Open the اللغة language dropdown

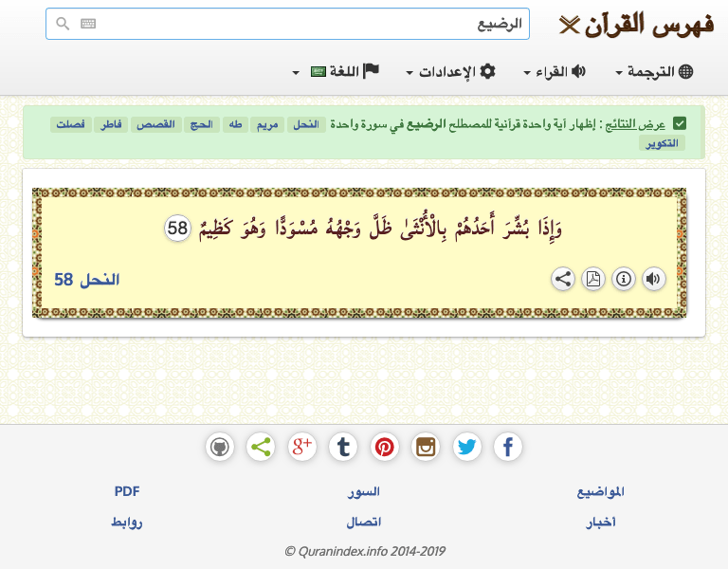pos(336,71)
